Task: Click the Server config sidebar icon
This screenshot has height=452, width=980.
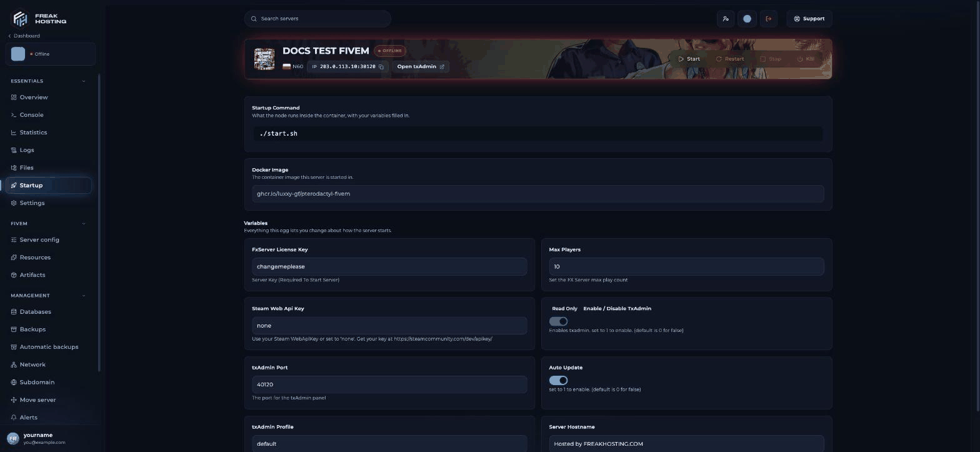Action: pyautogui.click(x=14, y=240)
